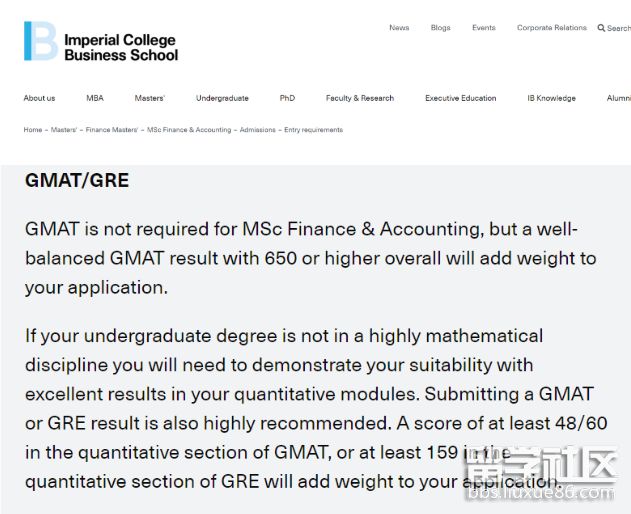Click the Alumni navigation item
631x514 pixels.
coord(619,98)
